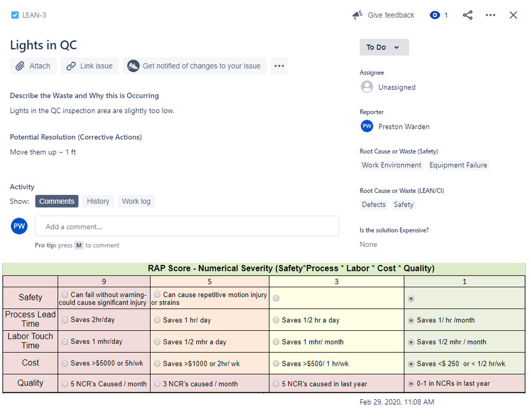This screenshot has height=420, width=531.
Task: Open the ellipsis menu beside Get notified
Action: pos(279,65)
